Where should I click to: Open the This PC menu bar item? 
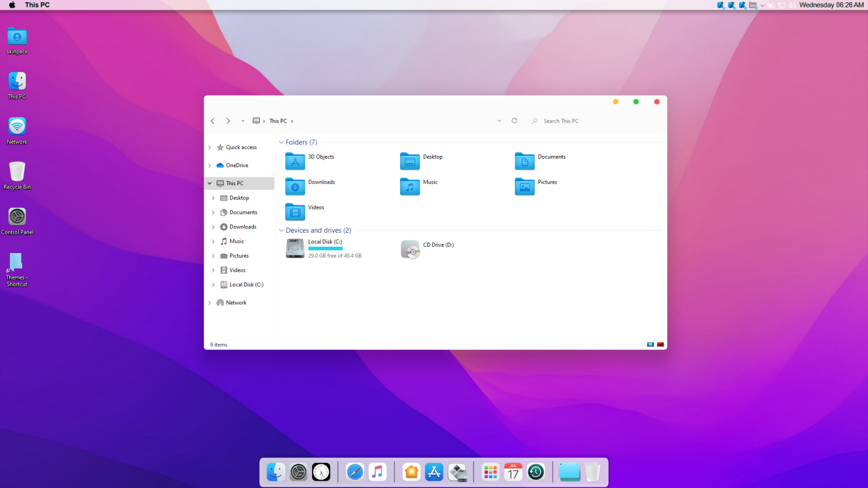click(x=37, y=5)
